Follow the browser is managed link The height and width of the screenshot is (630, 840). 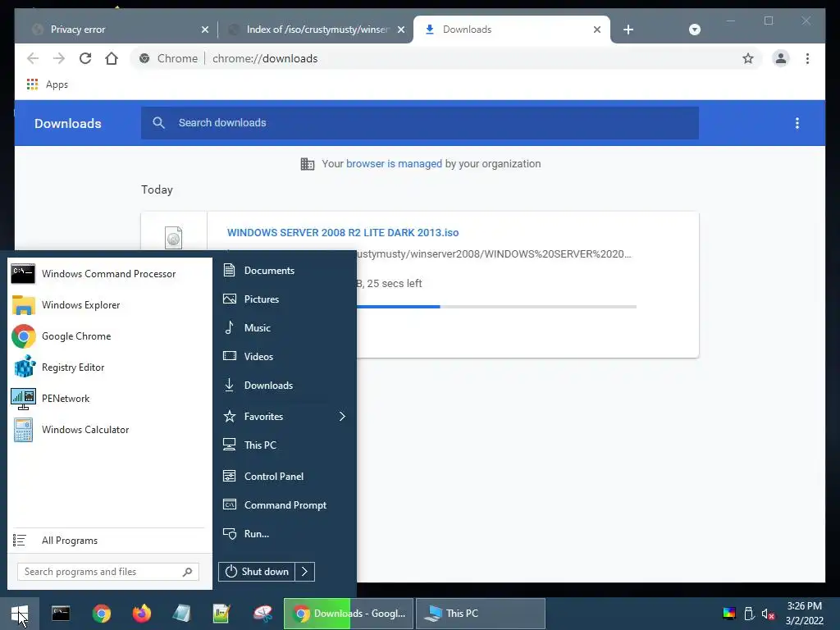click(x=394, y=164)
